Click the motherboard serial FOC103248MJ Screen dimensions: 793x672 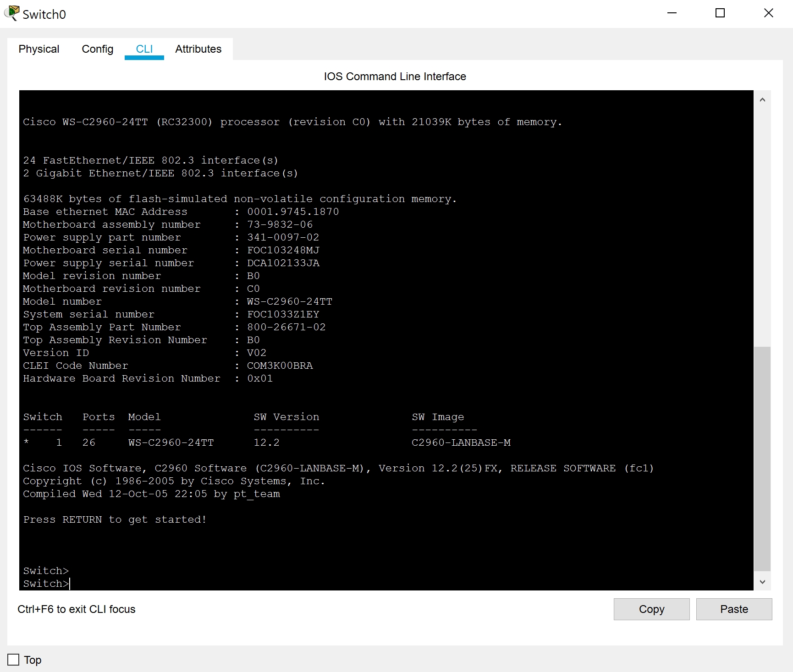[x=283, y=250]
